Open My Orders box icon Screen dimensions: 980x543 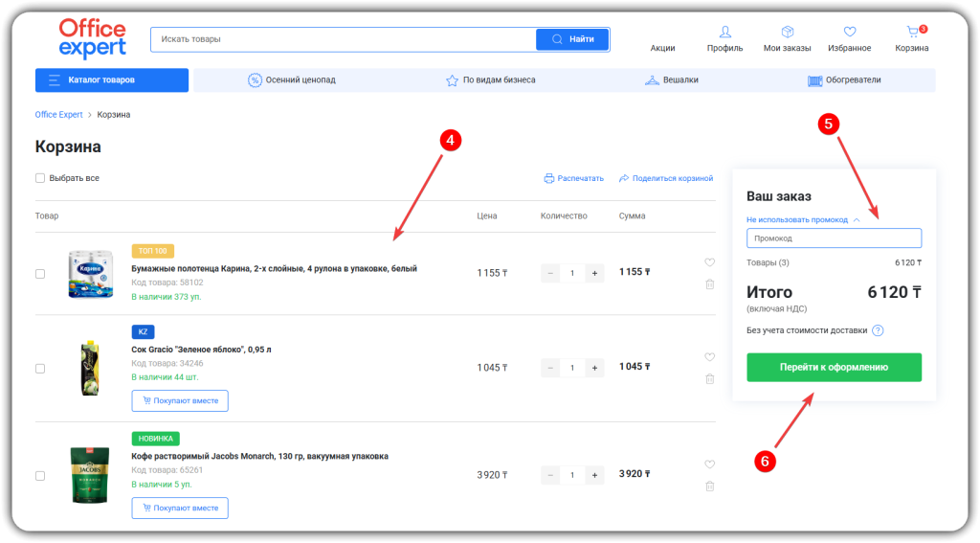pos(787,32)
